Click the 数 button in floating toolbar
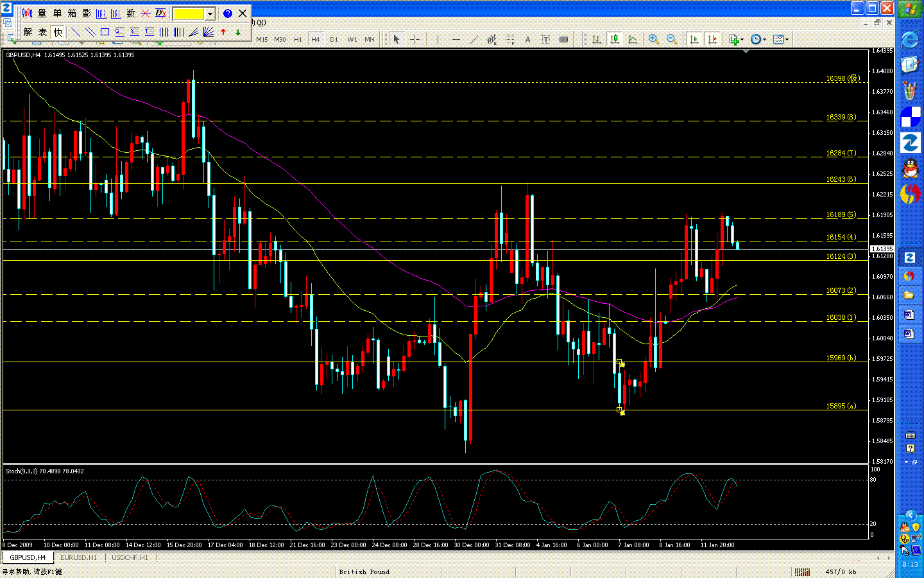Image resolution: width=924 pixels, height=578 pixels. 131,13
